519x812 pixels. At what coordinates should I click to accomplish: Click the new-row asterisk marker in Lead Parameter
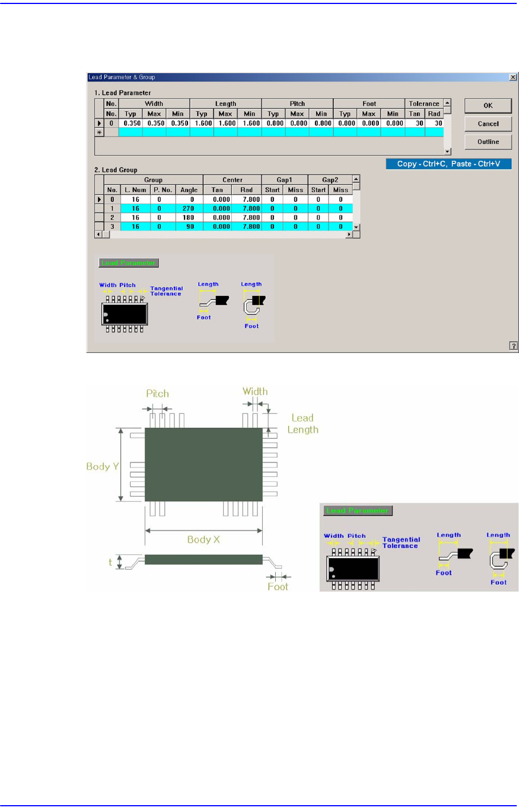point(99,132)
